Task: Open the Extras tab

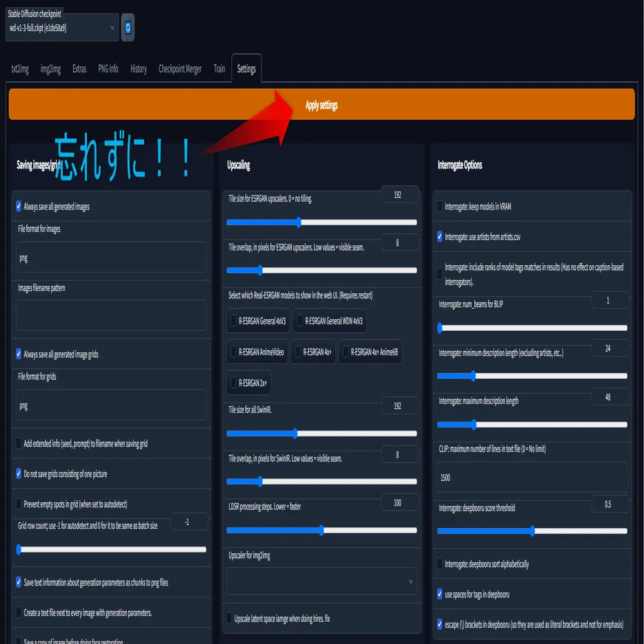Action: click(x=79, y=69)
